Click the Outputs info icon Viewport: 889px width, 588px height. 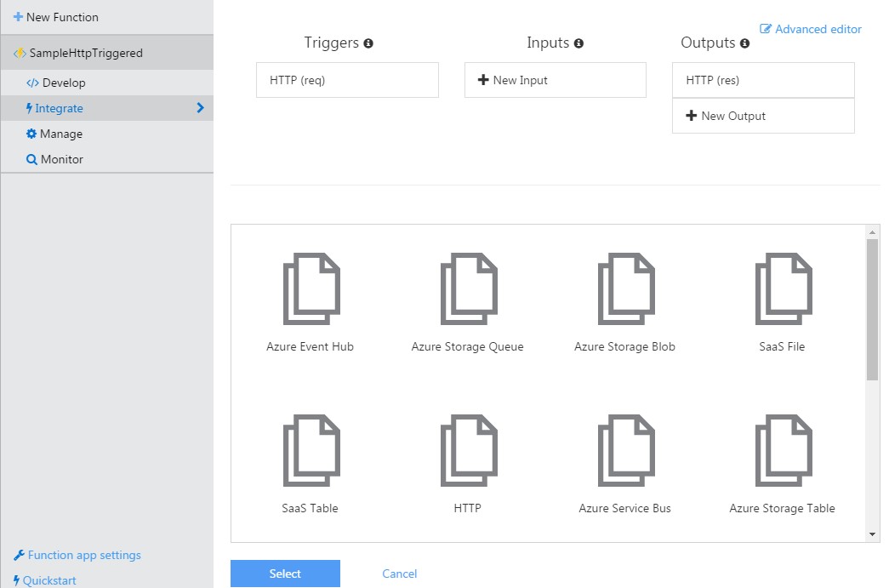(x=744, y=43)
